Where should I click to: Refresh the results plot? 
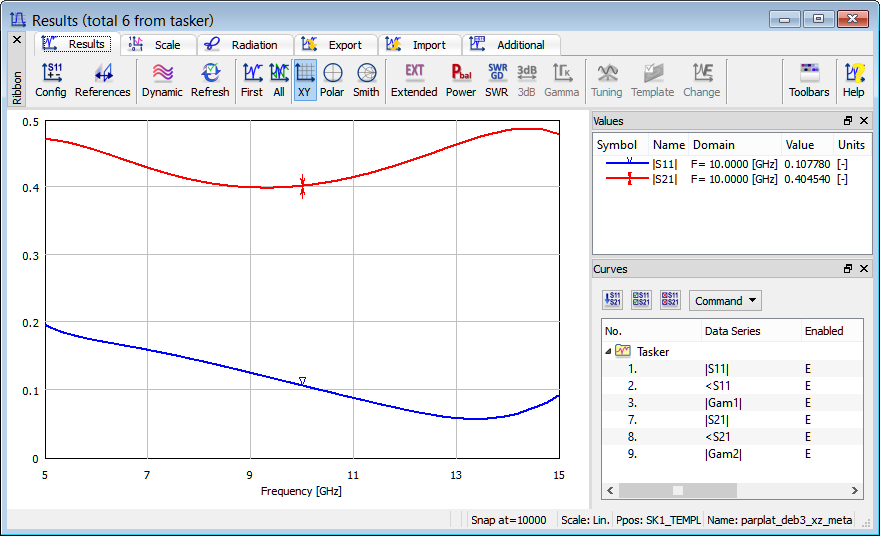coord(210,80)
